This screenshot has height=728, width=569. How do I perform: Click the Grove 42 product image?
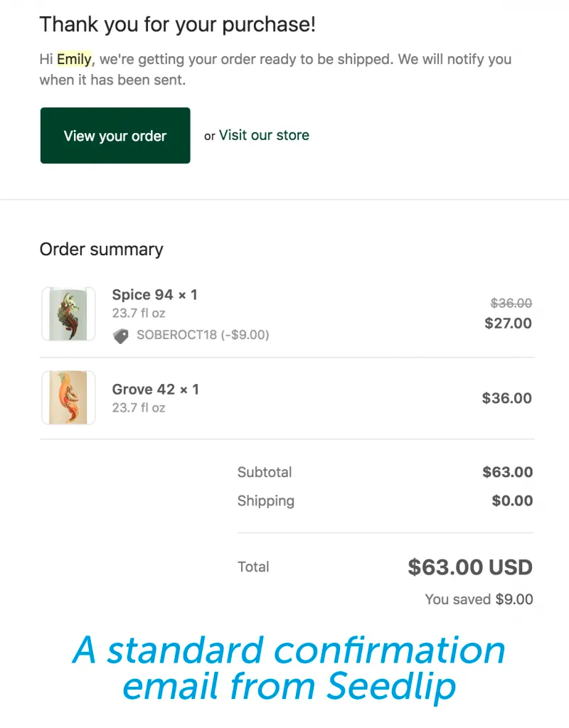[68, 397]
